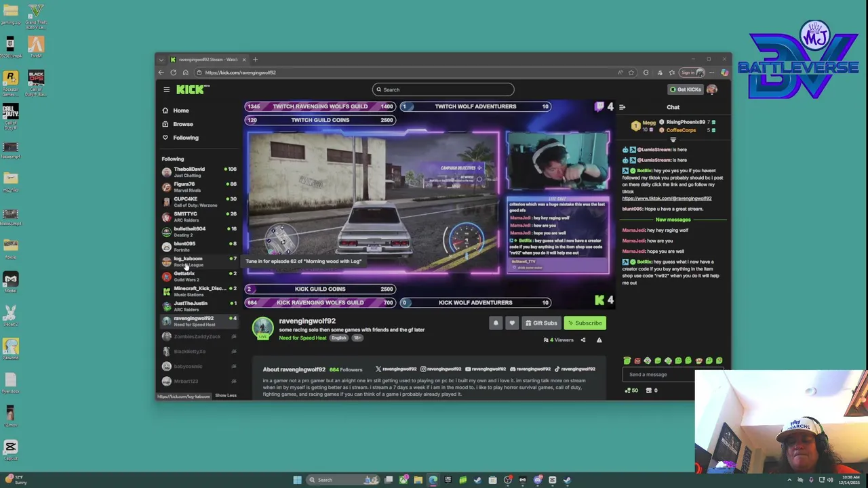Screen dimensions: 868x488
Task: Click the 18+ tag under the stream title
Action: pyautogui.click(x=357, y=338)
